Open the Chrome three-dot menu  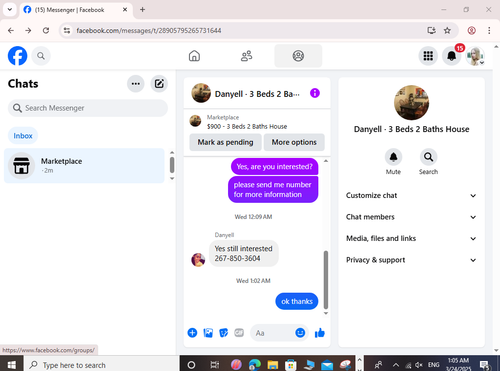489,30
